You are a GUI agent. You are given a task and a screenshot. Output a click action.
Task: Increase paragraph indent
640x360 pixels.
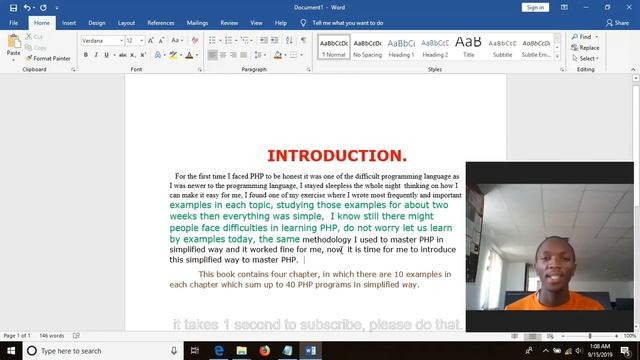click(x=274, y=40)
